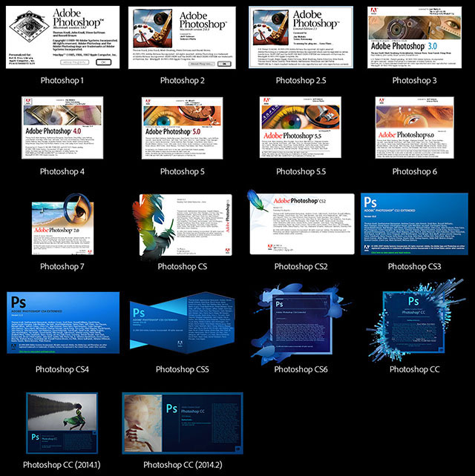Click the "Photoshop 4" caption
Screen dimensions: 475x476
pos(62,171)
